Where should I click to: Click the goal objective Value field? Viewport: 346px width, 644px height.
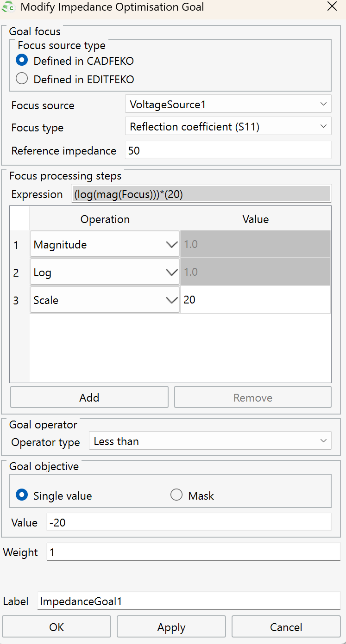point(189,523)
